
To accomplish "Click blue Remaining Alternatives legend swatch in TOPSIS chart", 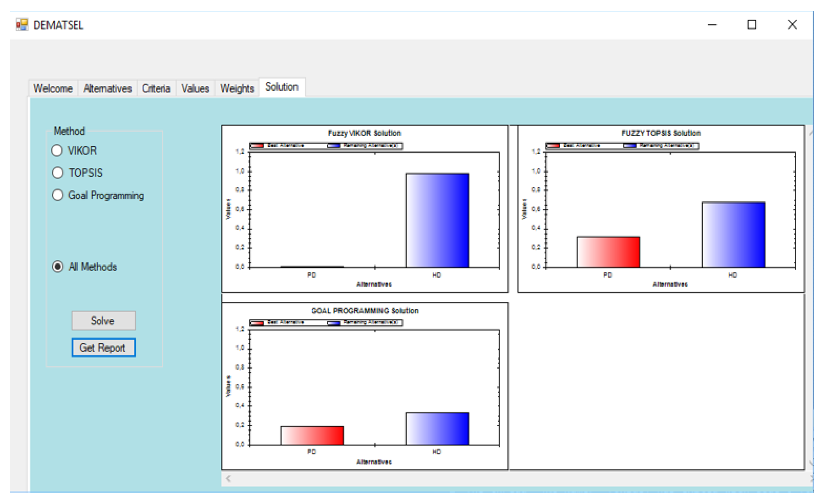I will [x=630, y=146].
